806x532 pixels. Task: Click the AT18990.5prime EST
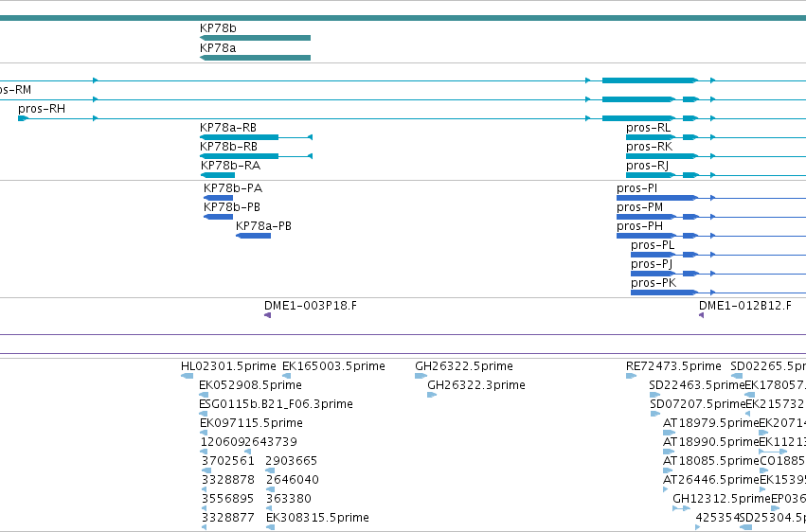click(x=669, y=452)
